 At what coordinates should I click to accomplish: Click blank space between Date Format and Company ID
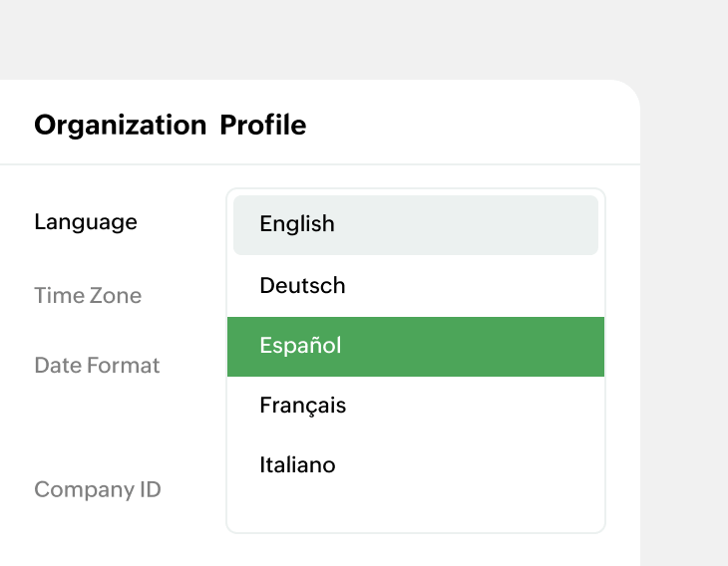coord(100,428)
